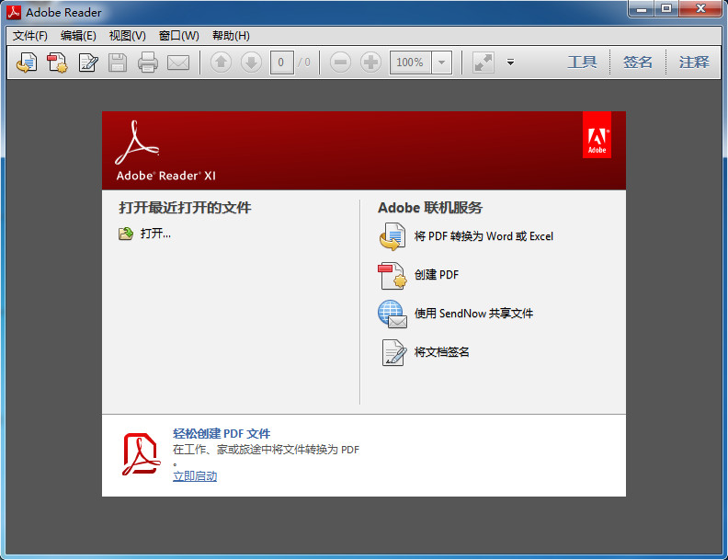Open the 签名 pane

[x=638, y=63]
